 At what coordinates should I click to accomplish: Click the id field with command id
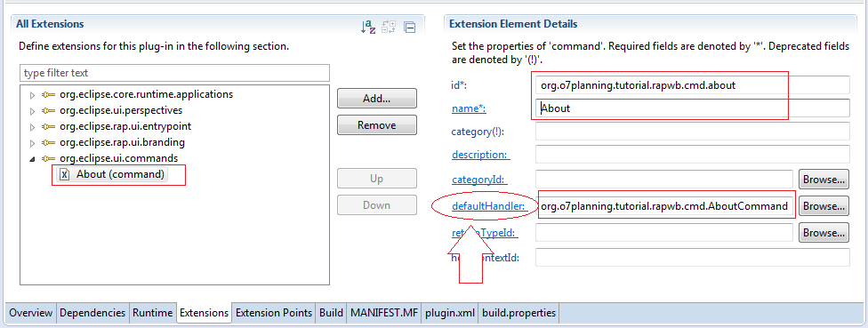693,85
